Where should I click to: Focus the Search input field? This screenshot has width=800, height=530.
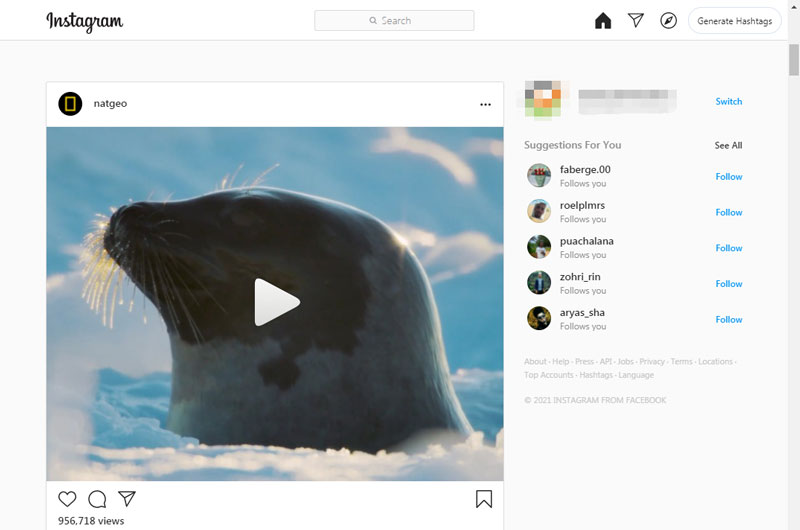coord(394,20)
